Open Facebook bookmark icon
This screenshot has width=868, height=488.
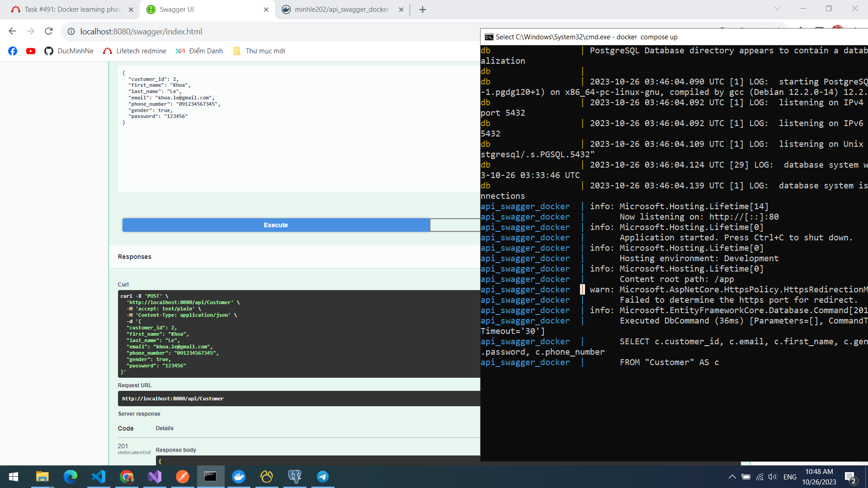(13, 51)
